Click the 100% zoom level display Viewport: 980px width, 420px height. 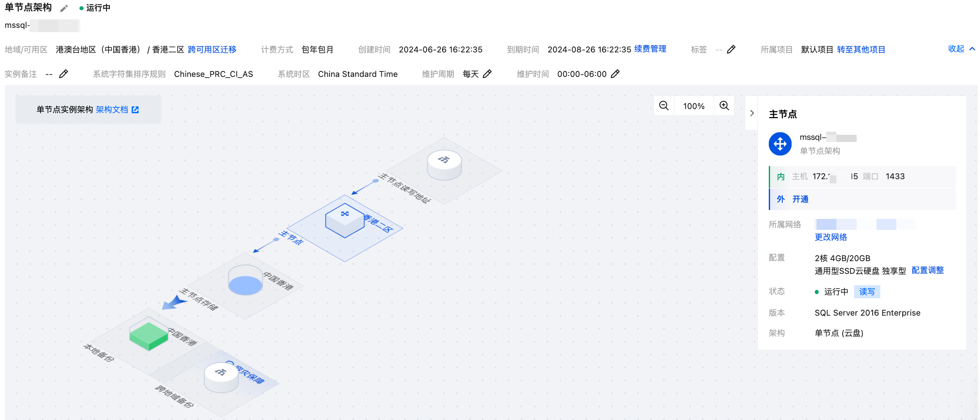point(694,106)
